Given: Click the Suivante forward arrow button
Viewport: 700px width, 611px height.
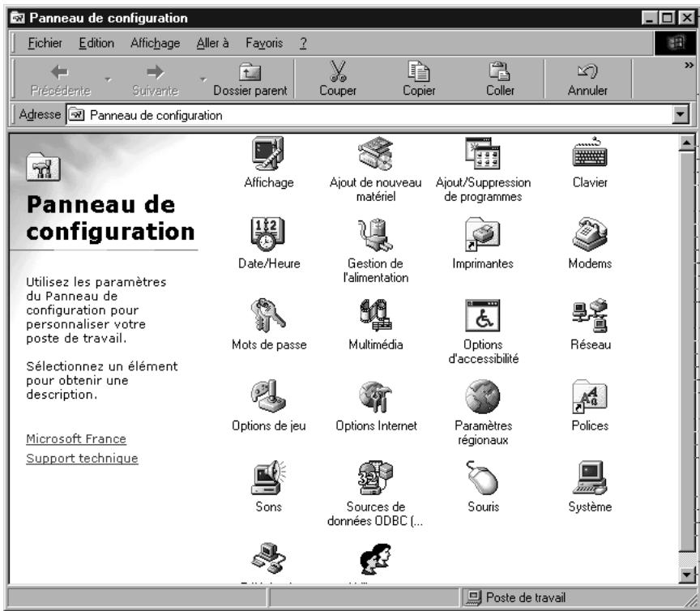Looking at the screenshot, I should coord(156,79).
